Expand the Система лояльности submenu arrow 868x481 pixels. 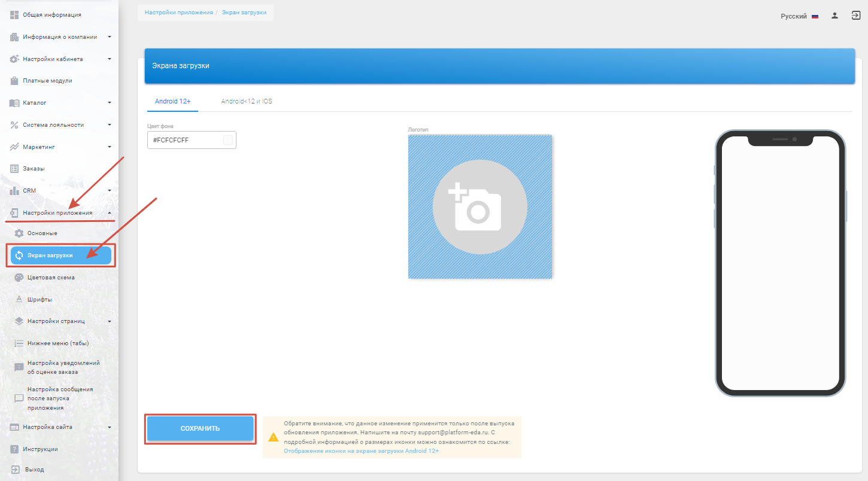(110, 125)
